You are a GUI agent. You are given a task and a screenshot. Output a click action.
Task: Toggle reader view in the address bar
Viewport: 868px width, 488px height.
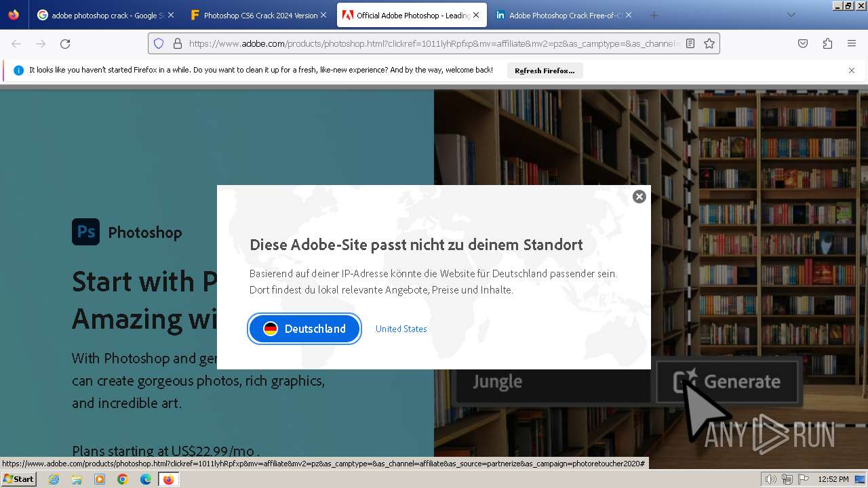coord(690,43)
